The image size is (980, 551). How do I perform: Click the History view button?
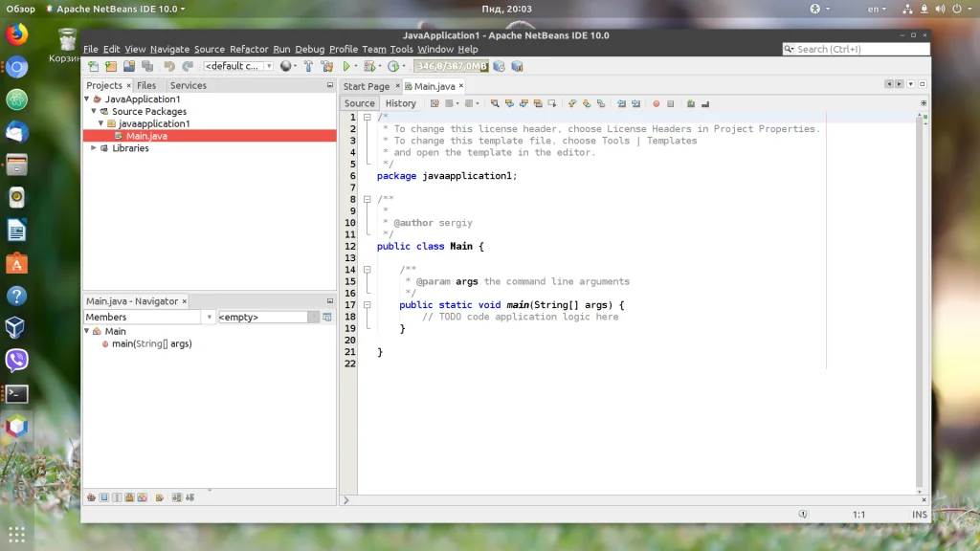400,103
